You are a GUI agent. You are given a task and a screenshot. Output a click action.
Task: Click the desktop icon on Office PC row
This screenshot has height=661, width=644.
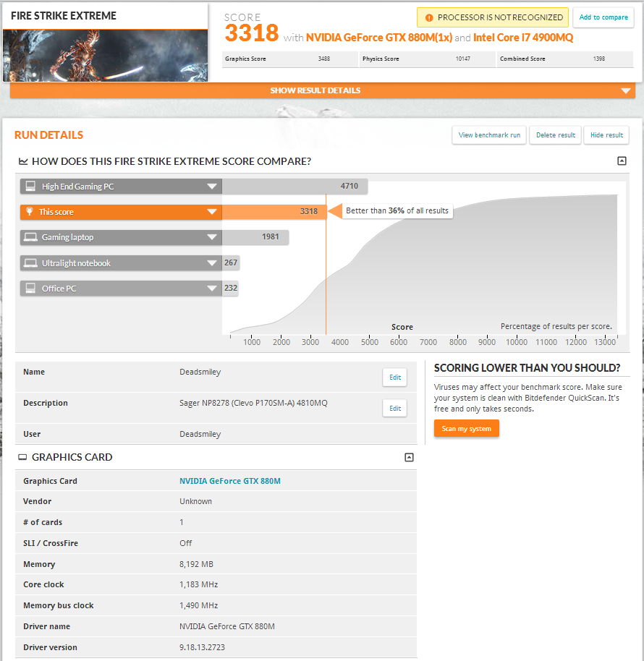pos(30,288)
